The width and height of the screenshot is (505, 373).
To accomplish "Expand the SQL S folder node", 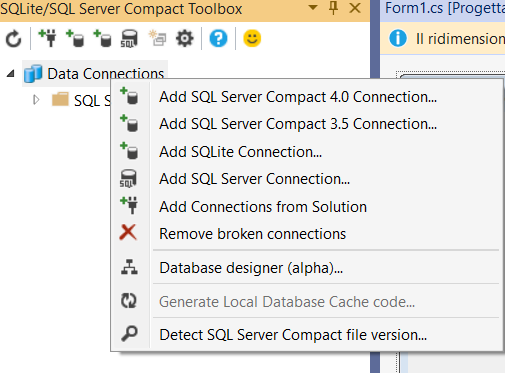I will point(36,100).
